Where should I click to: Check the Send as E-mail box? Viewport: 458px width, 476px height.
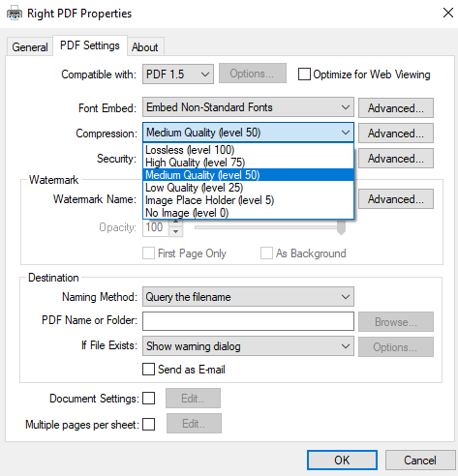coord(148,370)
